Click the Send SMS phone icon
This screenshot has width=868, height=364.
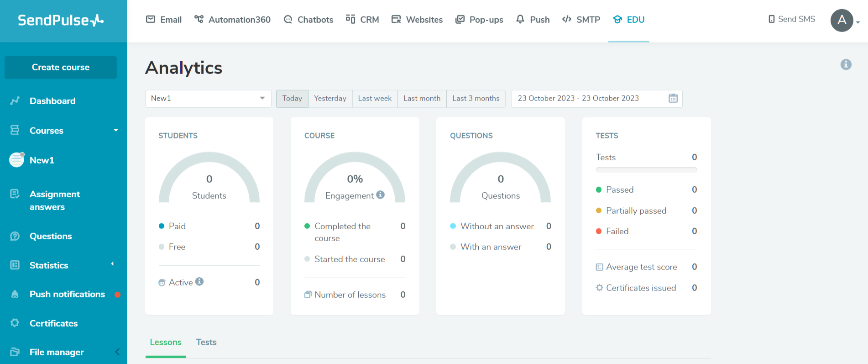[x=772, y=19]
